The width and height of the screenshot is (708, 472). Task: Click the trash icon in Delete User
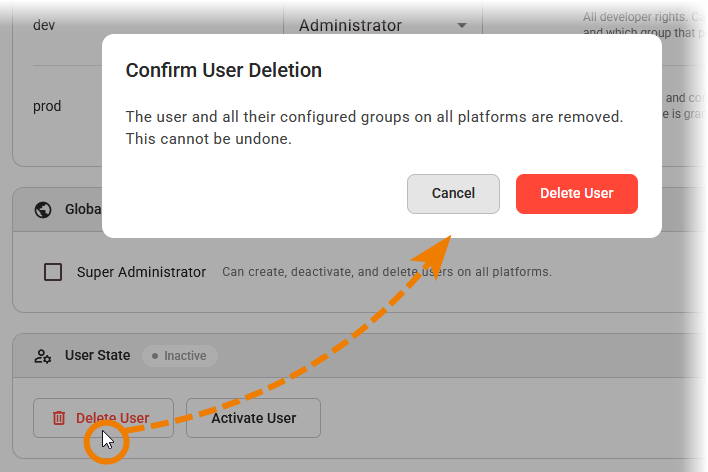(59, 418)
